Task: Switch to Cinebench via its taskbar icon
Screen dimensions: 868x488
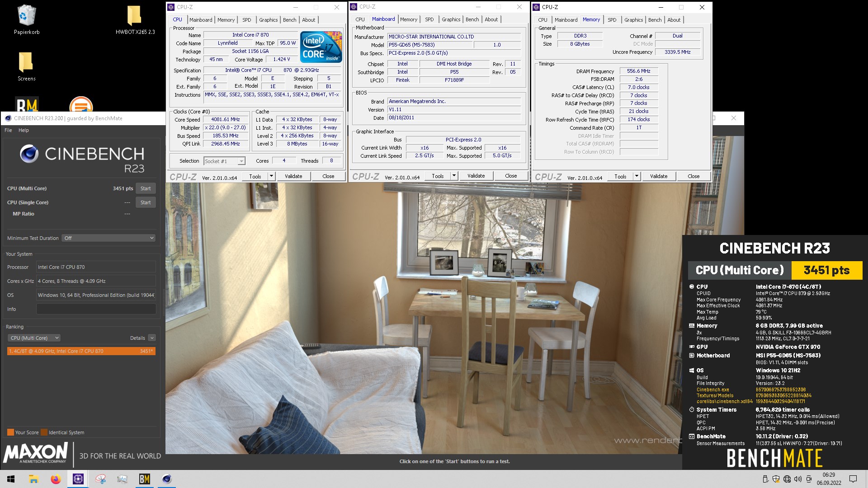Action: click(x=167, y=479)
